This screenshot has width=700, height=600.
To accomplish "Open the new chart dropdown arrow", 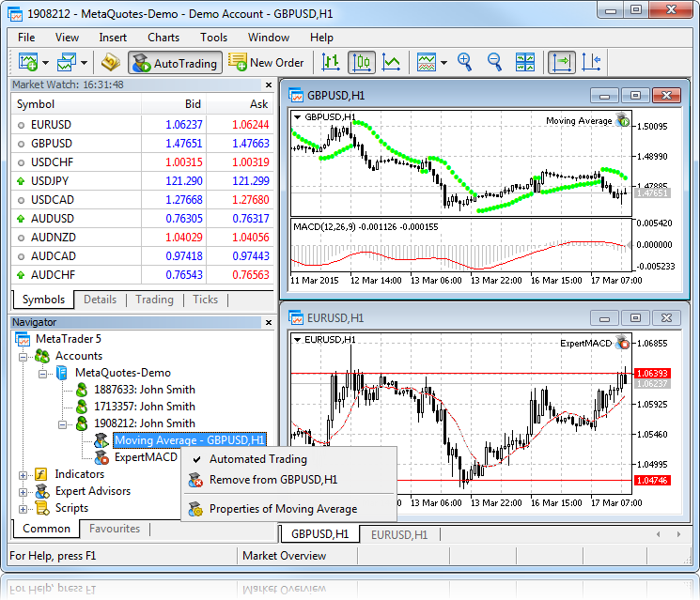I will (x=46, y=63).
